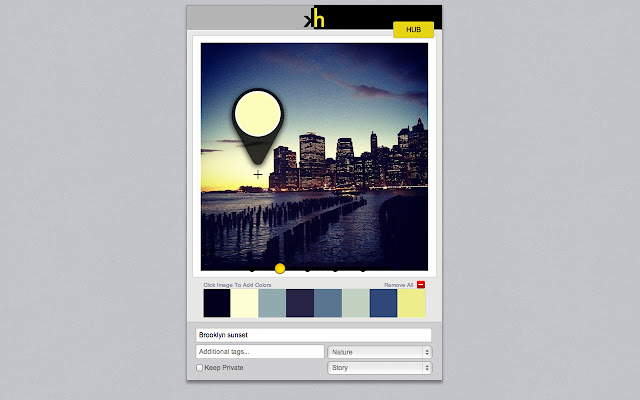Pick the pale sage green swatch
Viewport: 640px width, 400px height.
pyautogui.click(x=356, y=304)
